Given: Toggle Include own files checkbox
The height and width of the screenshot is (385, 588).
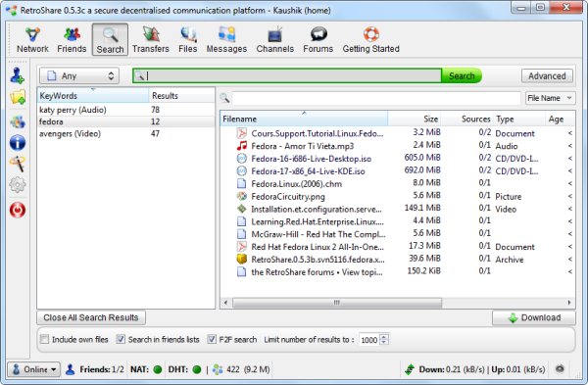Looking at the screenshot, I should pos(44,339).
